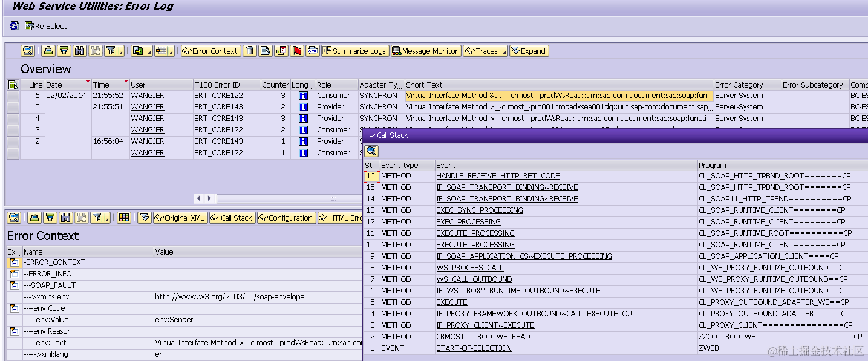Click scroll right arrow of Overview table
This screenshot has height=361, width=868.
(x=209, y=198)
